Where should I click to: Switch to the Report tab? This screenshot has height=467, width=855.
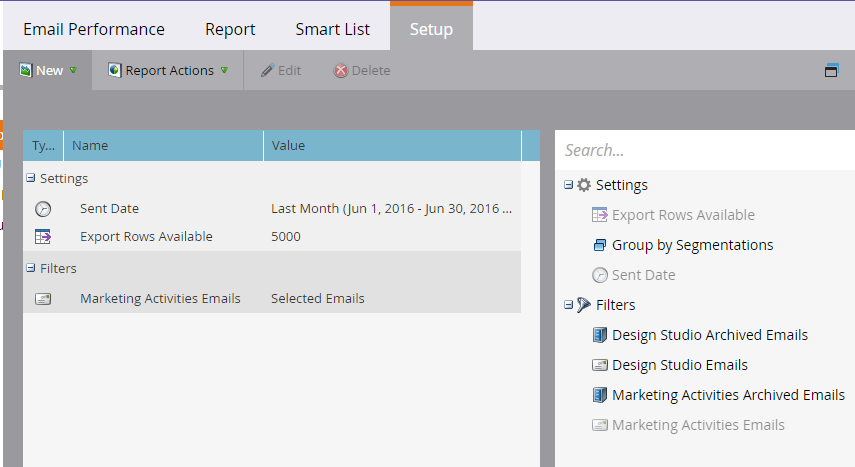pyautogui.click(x=230, y=29)
